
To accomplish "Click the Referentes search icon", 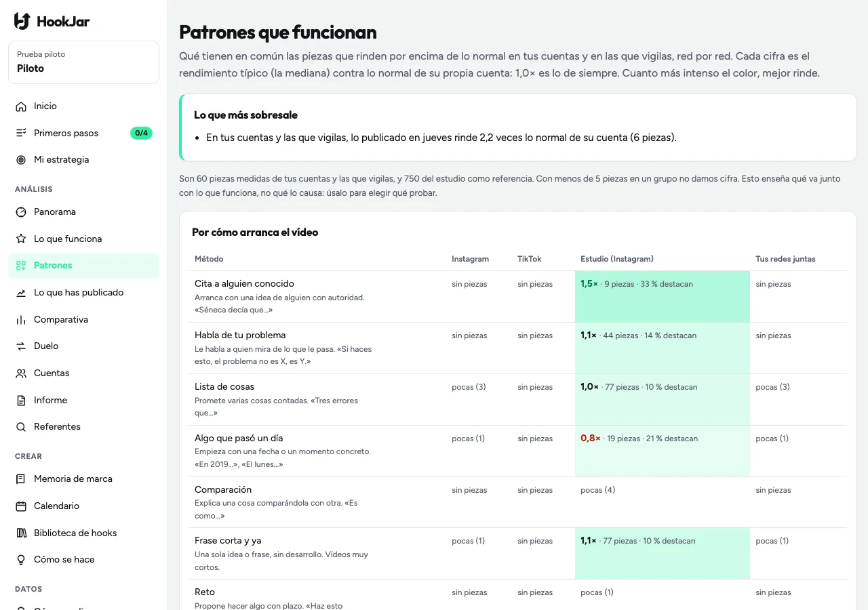I will click(21, 427).
